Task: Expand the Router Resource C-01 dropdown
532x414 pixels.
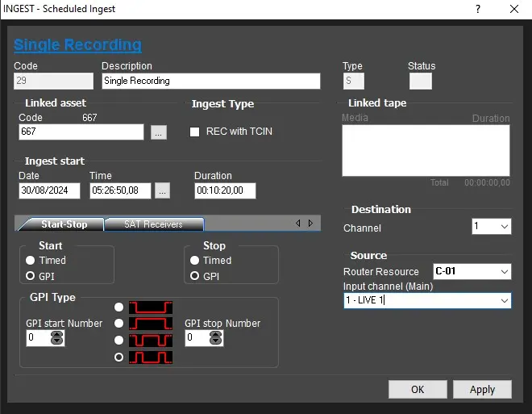Action: 472,271
